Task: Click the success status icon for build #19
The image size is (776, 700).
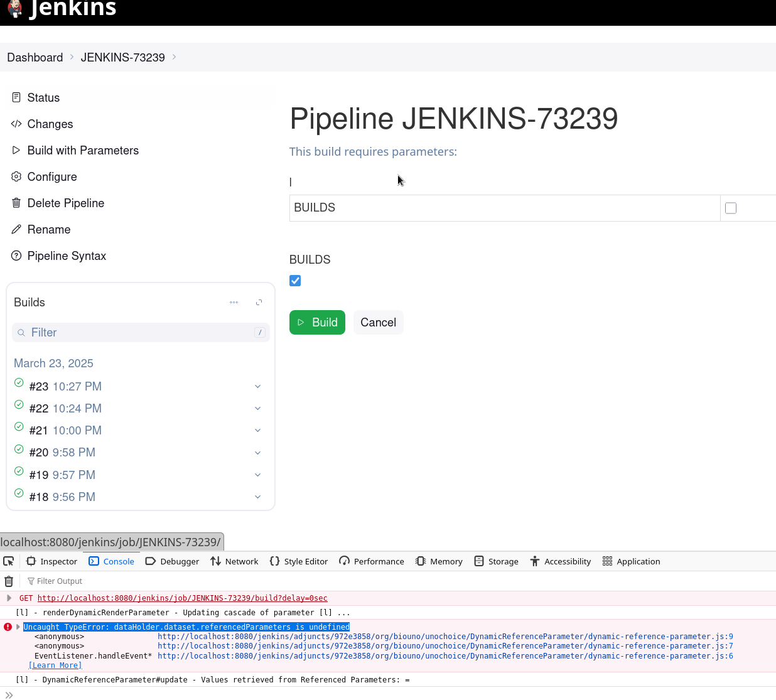Action: pos(19,471)
